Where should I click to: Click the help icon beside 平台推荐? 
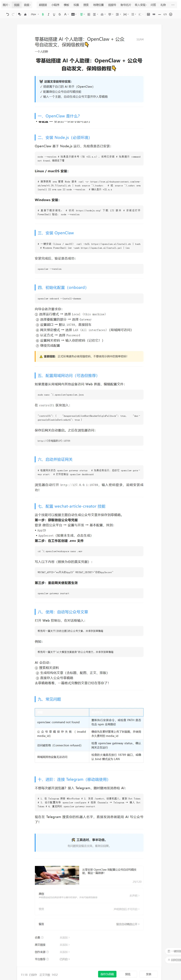click(48, 959)
